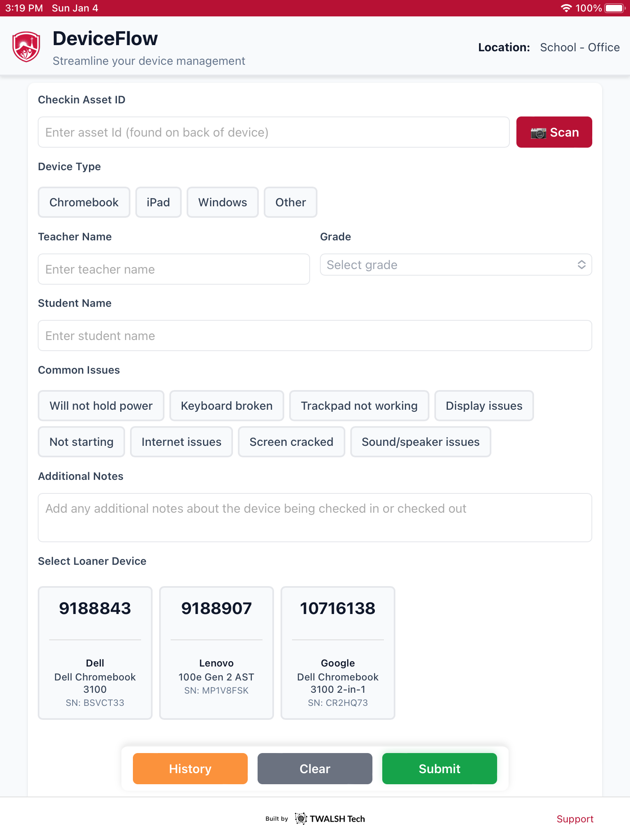Click the DeviceFlow shield logo
The width and height of the screenshot is (630, 840).
tap(25, 46)
